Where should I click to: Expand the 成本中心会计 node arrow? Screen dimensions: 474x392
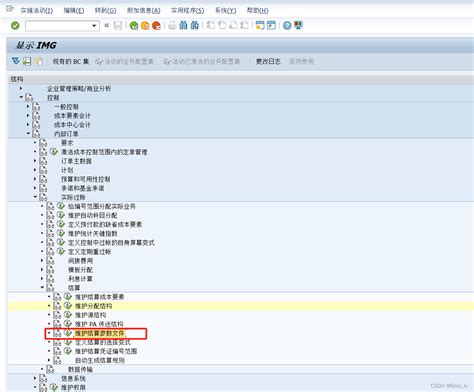[x=28, y=124]
